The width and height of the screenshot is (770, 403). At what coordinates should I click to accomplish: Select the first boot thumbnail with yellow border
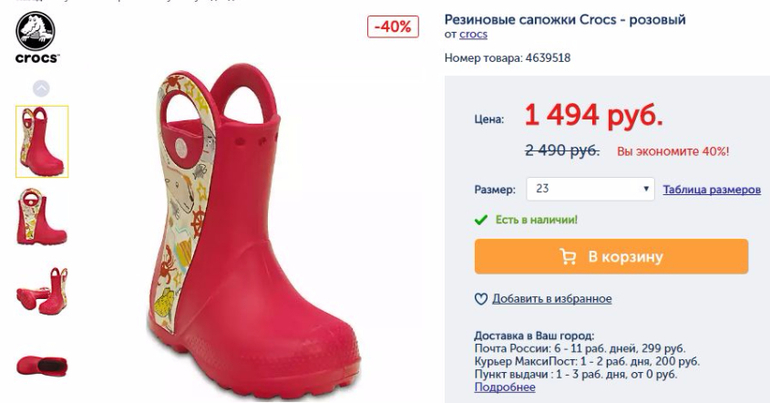pyautogui.click(x=42, y=141)
